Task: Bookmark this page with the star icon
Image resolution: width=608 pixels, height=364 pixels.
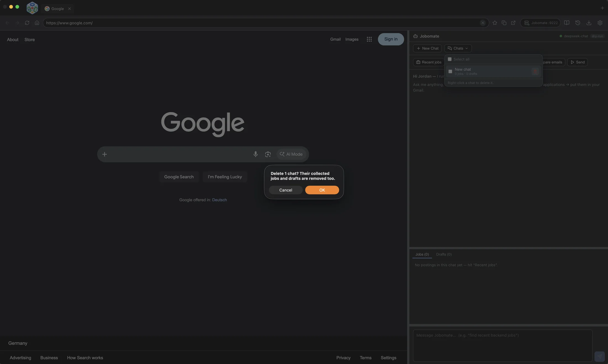Action: tap(495, 23)
